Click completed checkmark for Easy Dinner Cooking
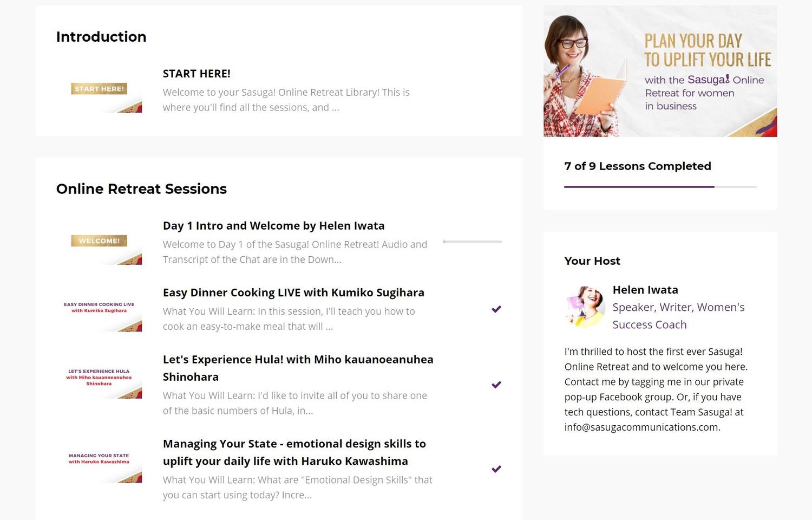The width and height of the screenshot is (812, 520). coord(496,309)
